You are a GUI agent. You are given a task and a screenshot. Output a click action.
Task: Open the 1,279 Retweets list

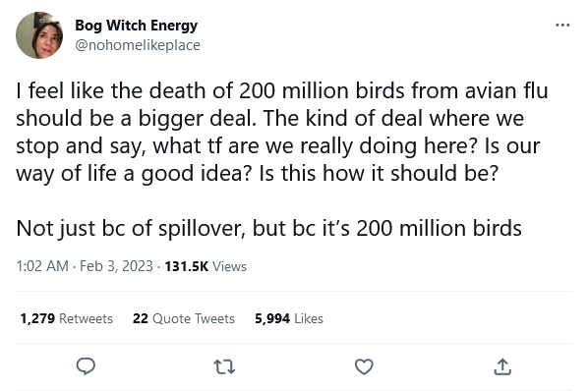[x=67, y=318]
